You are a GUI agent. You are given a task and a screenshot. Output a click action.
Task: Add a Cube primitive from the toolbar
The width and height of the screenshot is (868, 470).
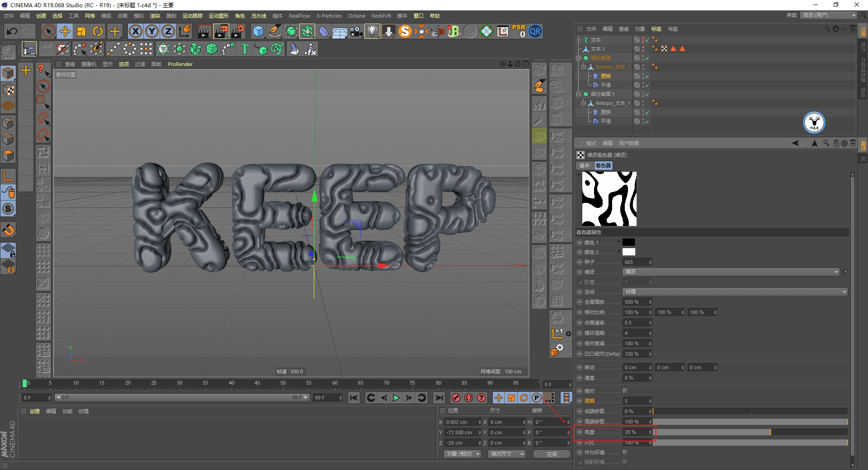click(258, 32)
